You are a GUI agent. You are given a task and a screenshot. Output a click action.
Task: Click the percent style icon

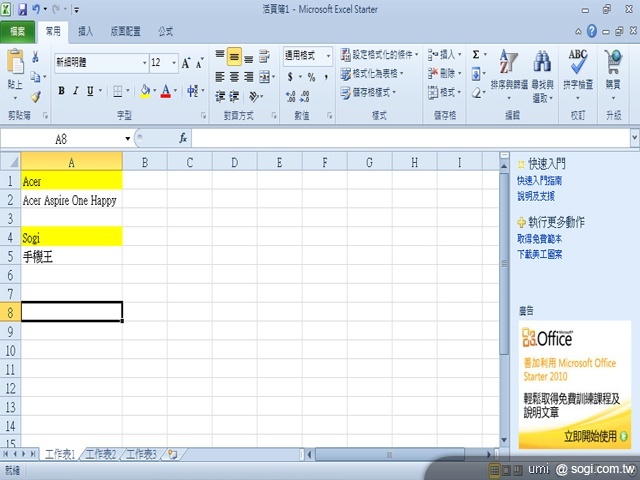click(311, 77)
